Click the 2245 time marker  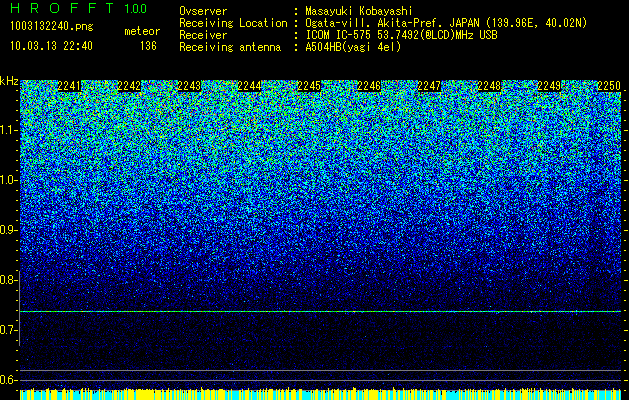click(x=309, y=86)
